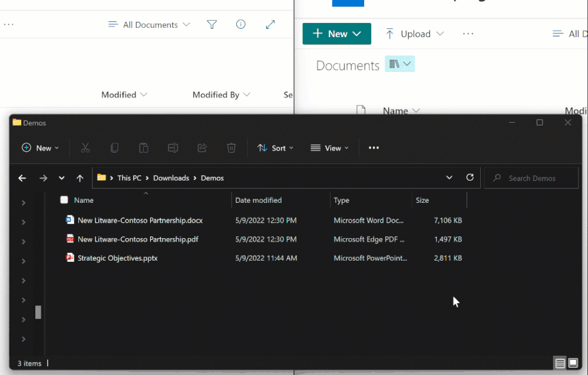Go back with the left arrow in Explorer
Viewport: 588px width, 375px height.
(x=22, y=178)
